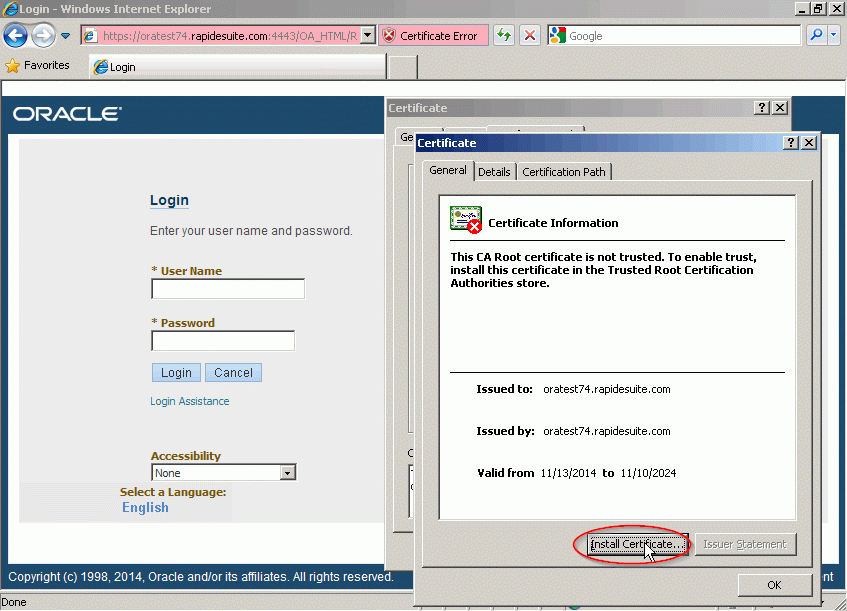Refresh the page with green arrows icon
This screenshot has width=847, height=611.
[x=504, y=36]
